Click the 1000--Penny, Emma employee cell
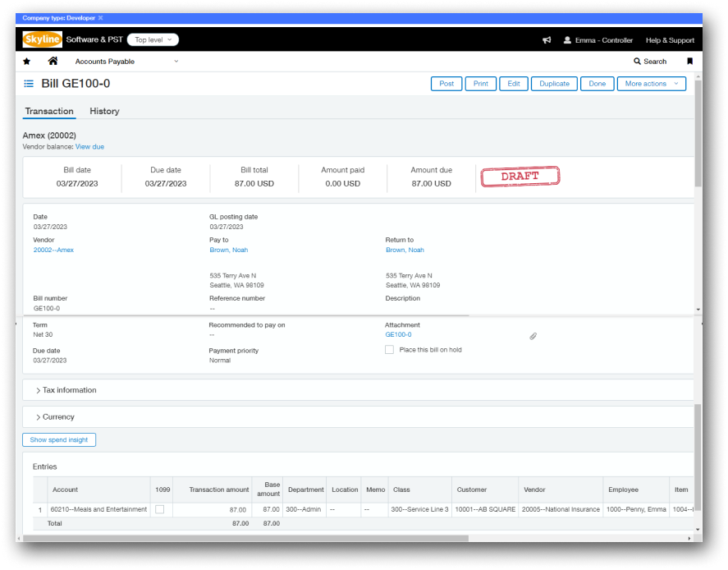Image resolution: width=728 pixels, height=570 pixels. point(636,509)
